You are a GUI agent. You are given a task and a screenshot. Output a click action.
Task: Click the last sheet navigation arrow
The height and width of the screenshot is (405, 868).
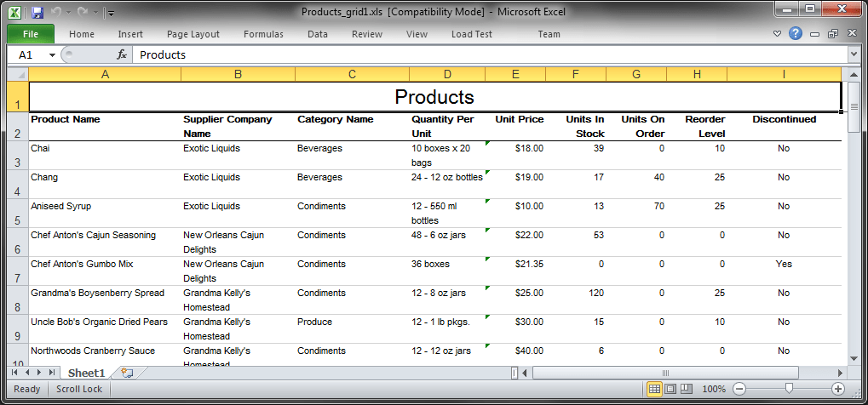pyautogui.click(x=51, y=373)
